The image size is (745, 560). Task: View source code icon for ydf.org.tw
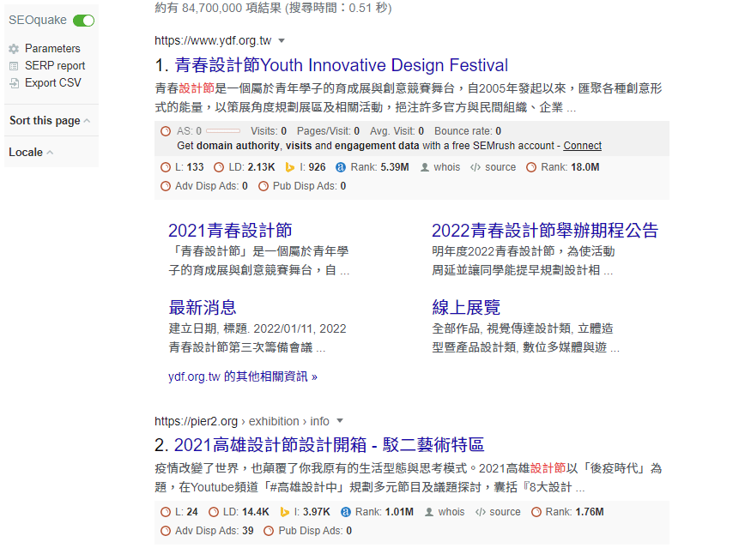475,167
